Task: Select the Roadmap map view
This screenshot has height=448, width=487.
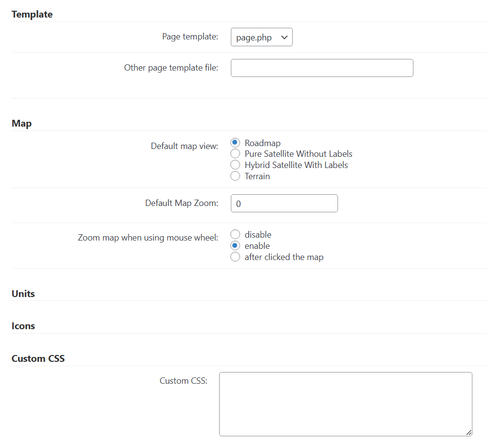Action: [x=235, y=143]
